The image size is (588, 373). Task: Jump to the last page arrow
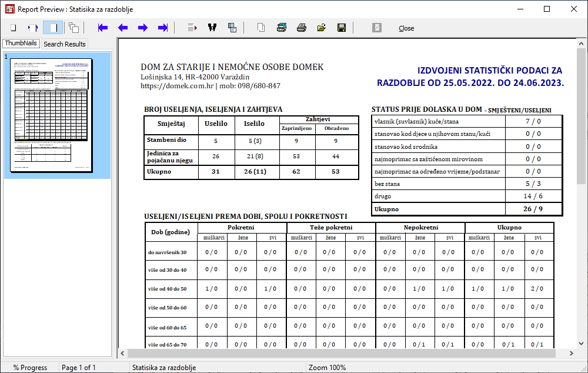click(x=163, y=28)
